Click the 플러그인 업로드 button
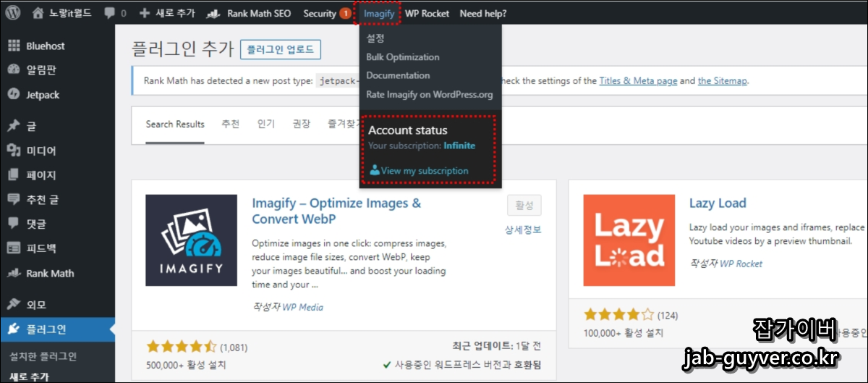This screenshot has height=383, width=868. (x=281, y=49)
